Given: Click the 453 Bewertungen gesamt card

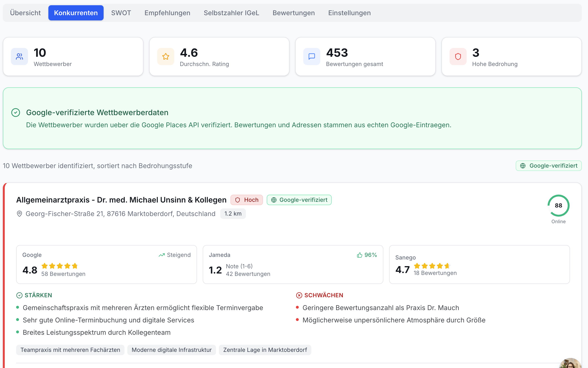Looking at the screenshot, I should [365, 57].
